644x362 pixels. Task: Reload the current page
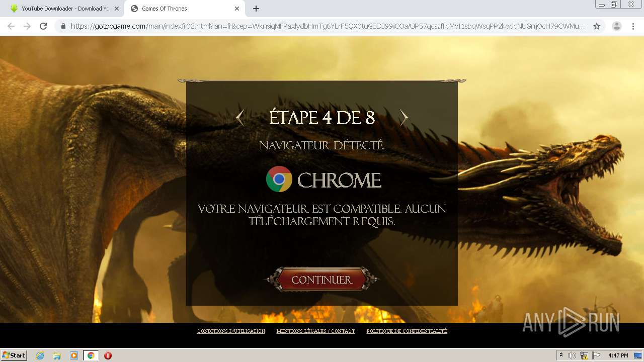pyautogui.click(x=43, y=26)
